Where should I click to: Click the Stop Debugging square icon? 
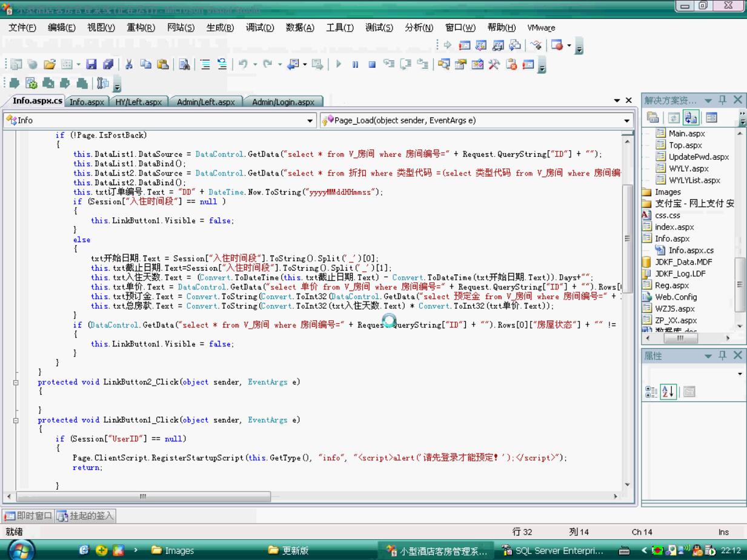(372, 64)
